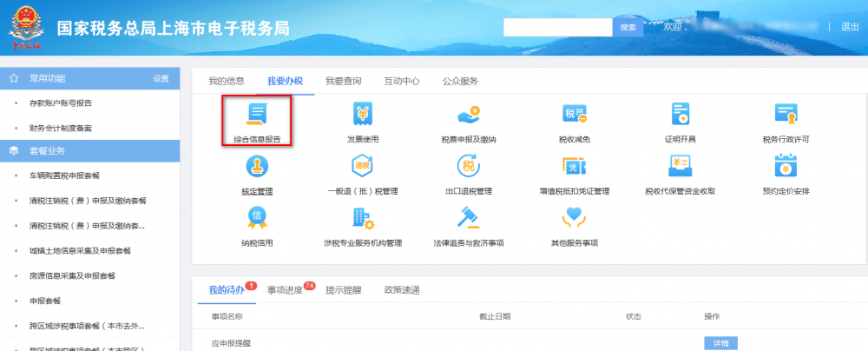
Task: Select 提示提醒 tab
Action: [x=343, y=290]
